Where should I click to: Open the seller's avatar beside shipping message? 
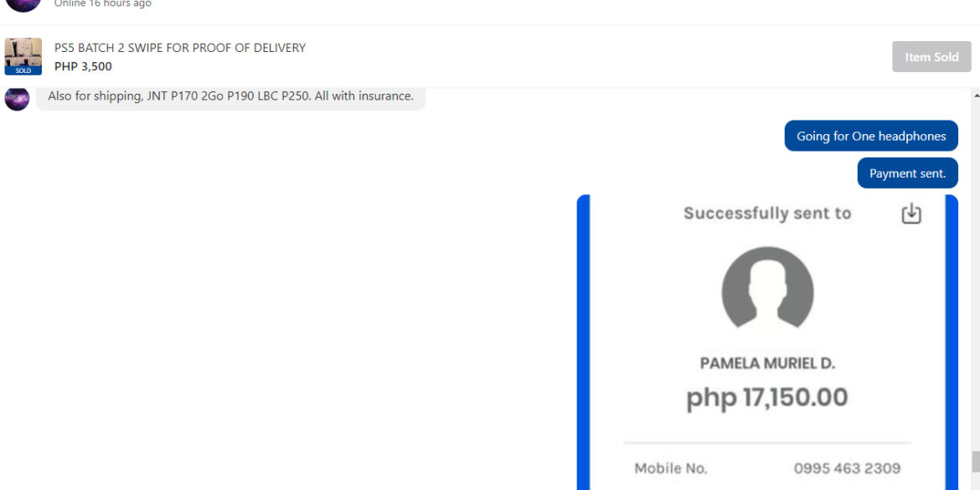[x=17, y=99]
